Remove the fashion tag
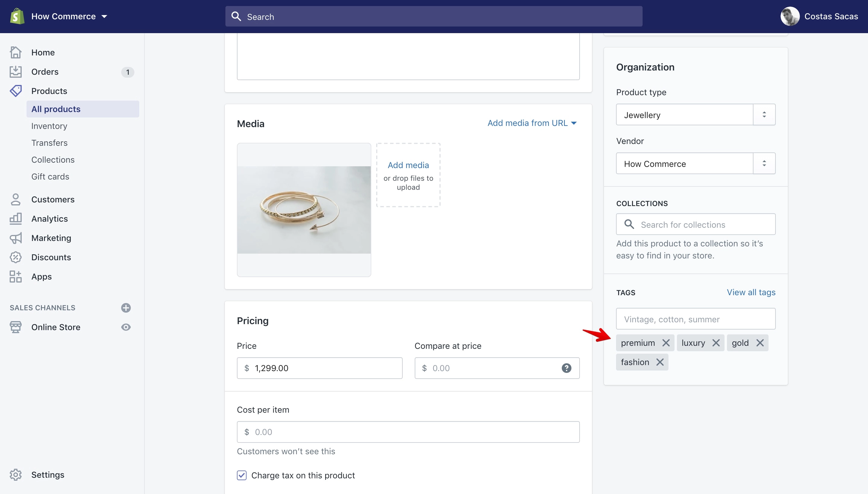 tap(659, 362)
